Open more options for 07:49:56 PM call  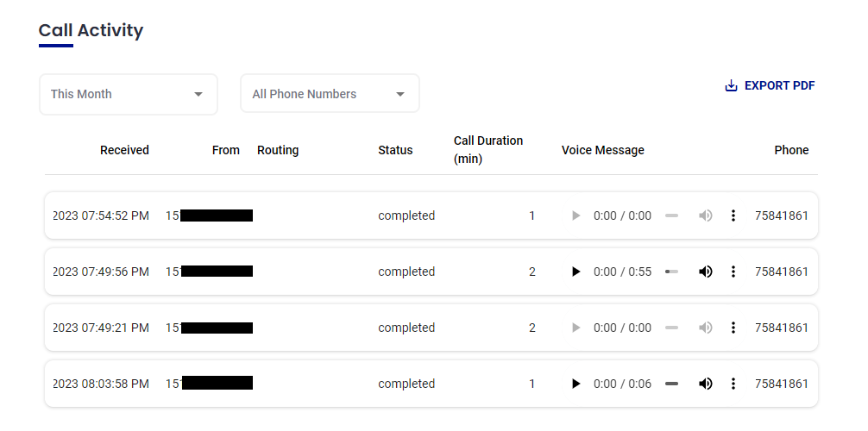tap(733, 272)
